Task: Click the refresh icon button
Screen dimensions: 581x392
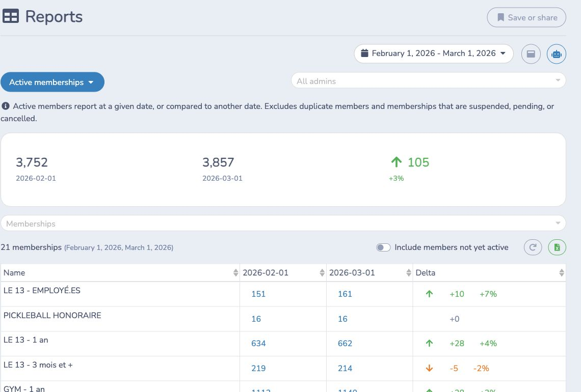Action: (x=533, y=247)
